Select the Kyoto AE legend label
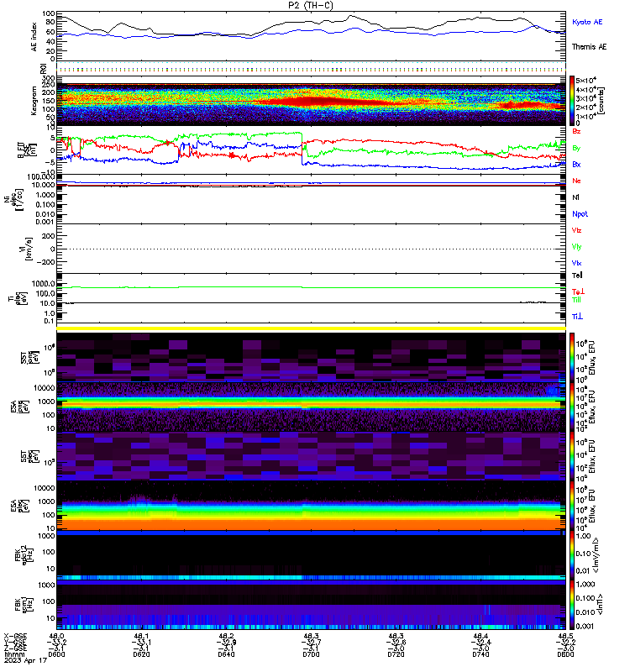This screenshot has width=630, height=672. pyautogui.click(x=586, y=22)
